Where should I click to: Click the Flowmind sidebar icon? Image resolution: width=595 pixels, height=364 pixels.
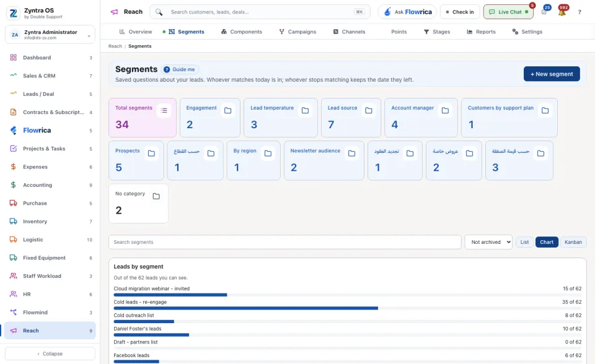tap(13, 313)
